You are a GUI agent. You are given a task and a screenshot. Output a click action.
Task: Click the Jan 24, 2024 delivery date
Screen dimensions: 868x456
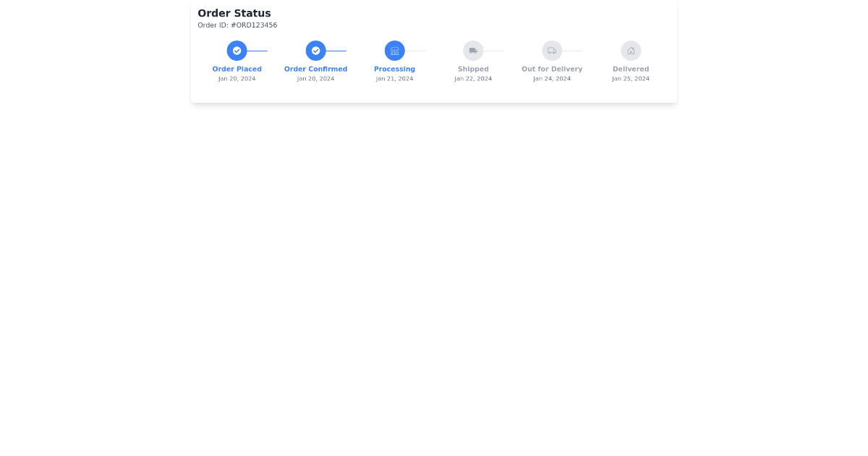(x=552, y=79)
